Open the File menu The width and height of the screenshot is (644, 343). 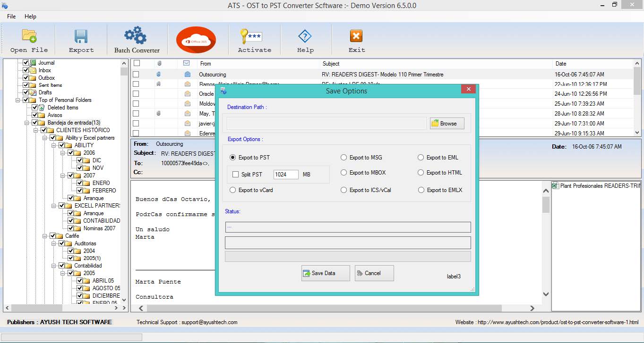point(10,16)
